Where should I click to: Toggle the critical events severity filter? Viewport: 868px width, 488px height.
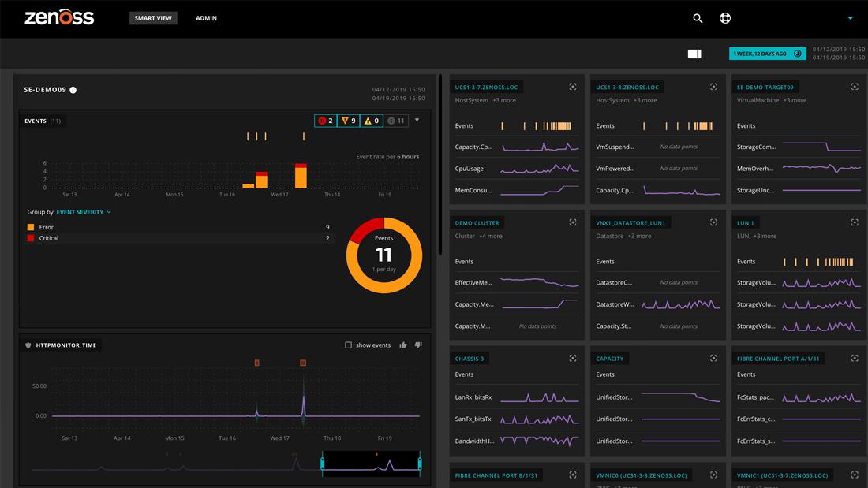pyautogui.click(x=325, y=121)
